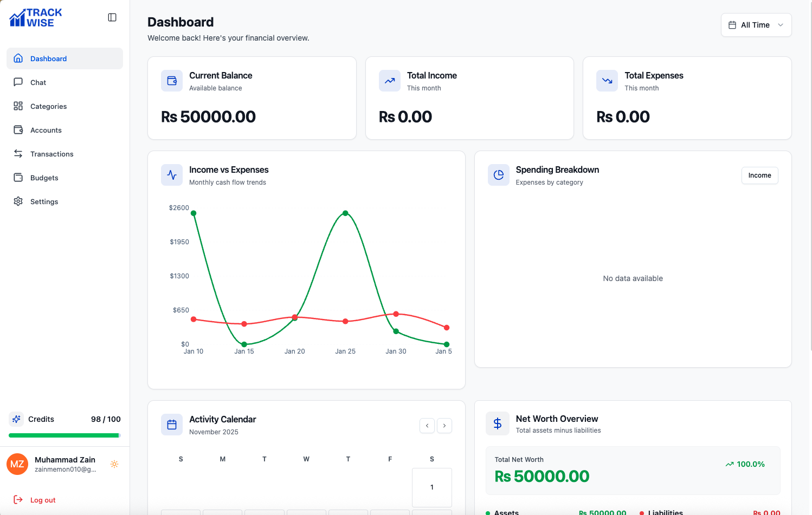Viewport: 812px width, 515px height.
Task: Click the Log out link
Action: (43, 500)
